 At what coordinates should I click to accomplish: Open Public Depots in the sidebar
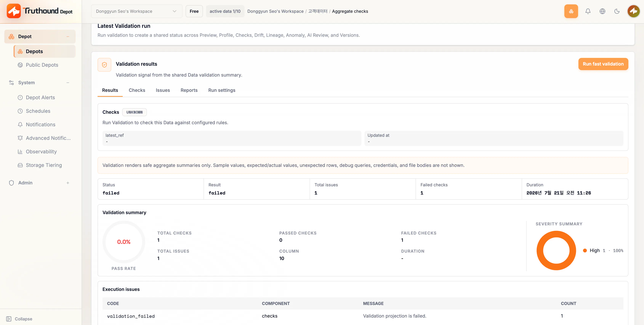click(45, 65)
